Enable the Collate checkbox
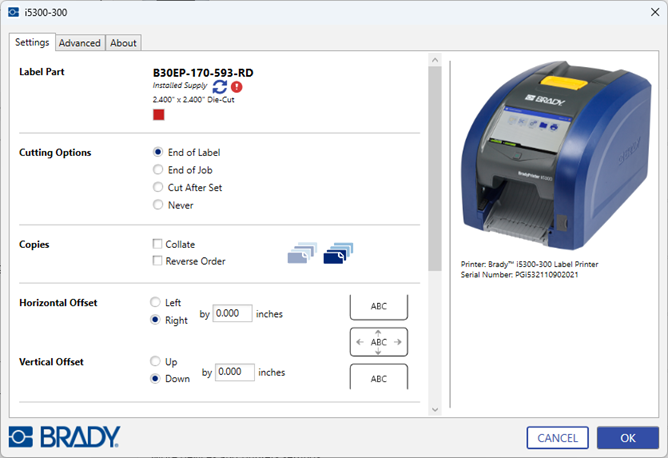 158,244
